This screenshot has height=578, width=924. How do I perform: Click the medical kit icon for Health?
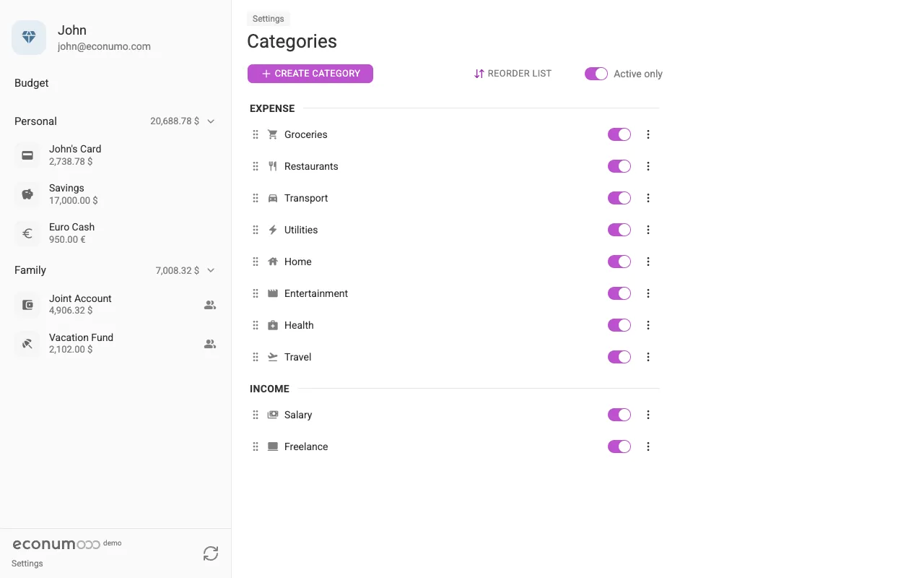(x=273, y=325)
